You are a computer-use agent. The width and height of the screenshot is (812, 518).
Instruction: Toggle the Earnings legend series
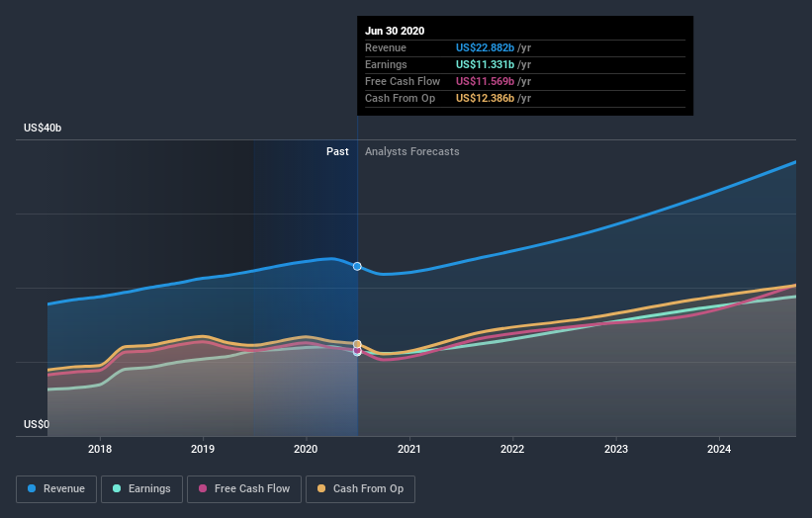pos(141,489)
